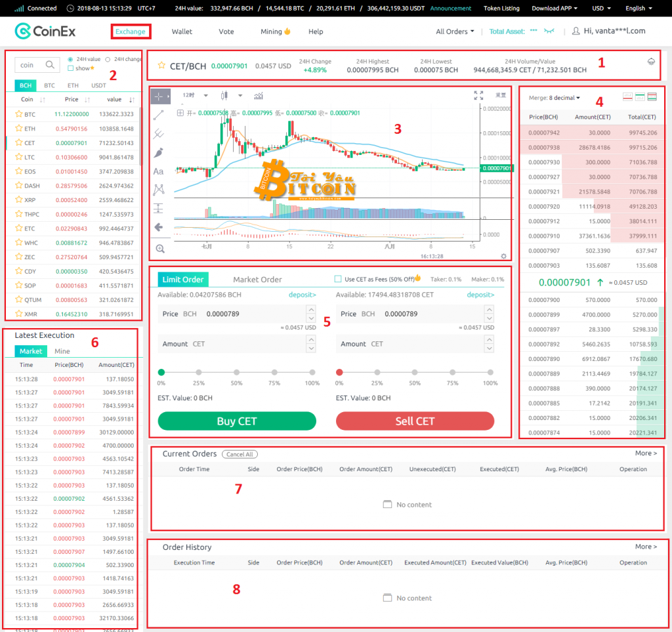The height and width of the screenshot is (632, 672).
Task: Open the Merge 8 decimal dropdown
Action: click(x=555, y=98)
